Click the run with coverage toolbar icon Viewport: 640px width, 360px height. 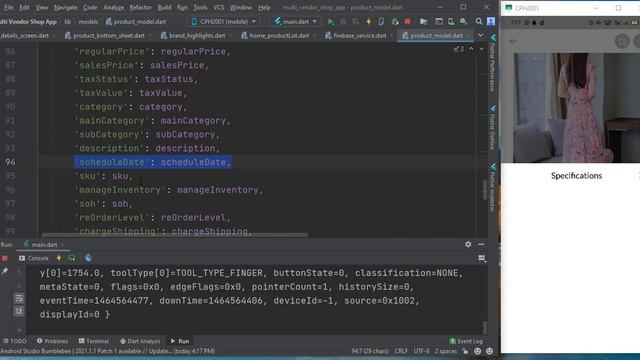click(356, 21)
